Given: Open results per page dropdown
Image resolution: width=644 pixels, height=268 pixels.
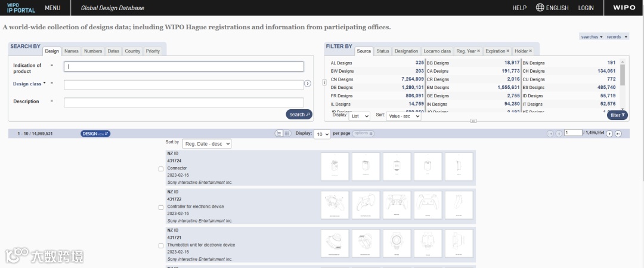Looking at the screenshot, I should point(322,134).
